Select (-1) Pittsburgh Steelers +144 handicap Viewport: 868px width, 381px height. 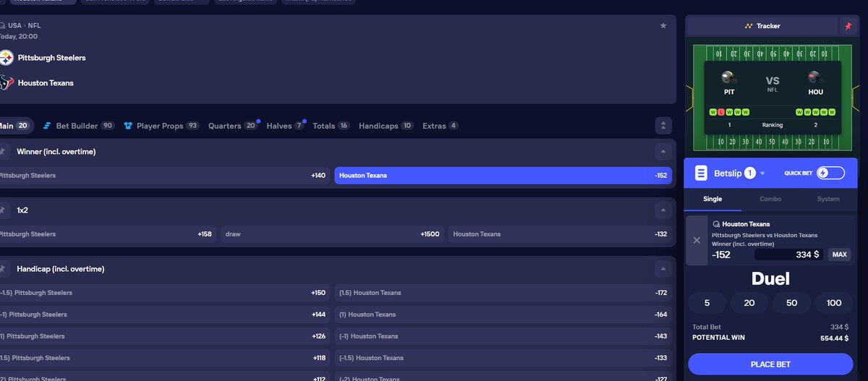(165, 314)
